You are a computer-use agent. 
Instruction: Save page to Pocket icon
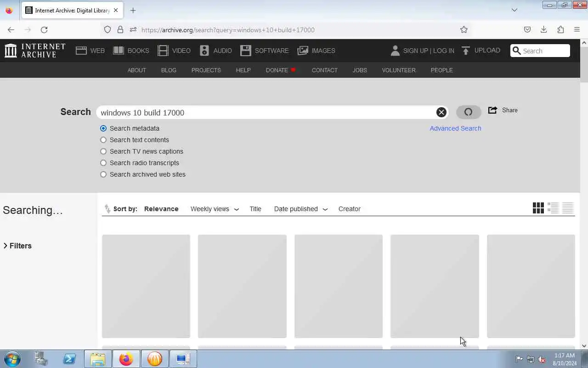pos(527,29)
